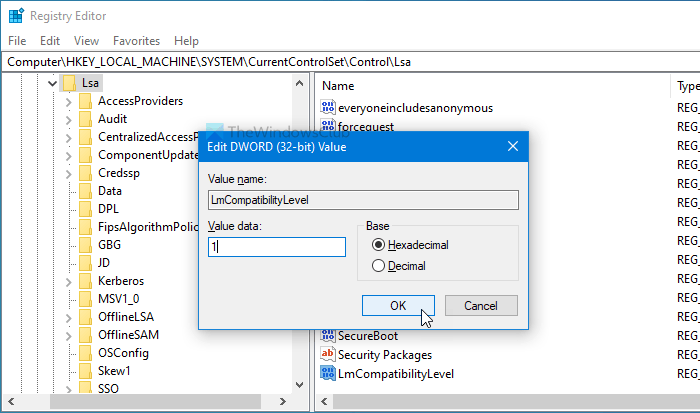This screenshot has width=700, height=413.
Task: Click the tree pane scroll down arrow
Action: coord(300,385)
